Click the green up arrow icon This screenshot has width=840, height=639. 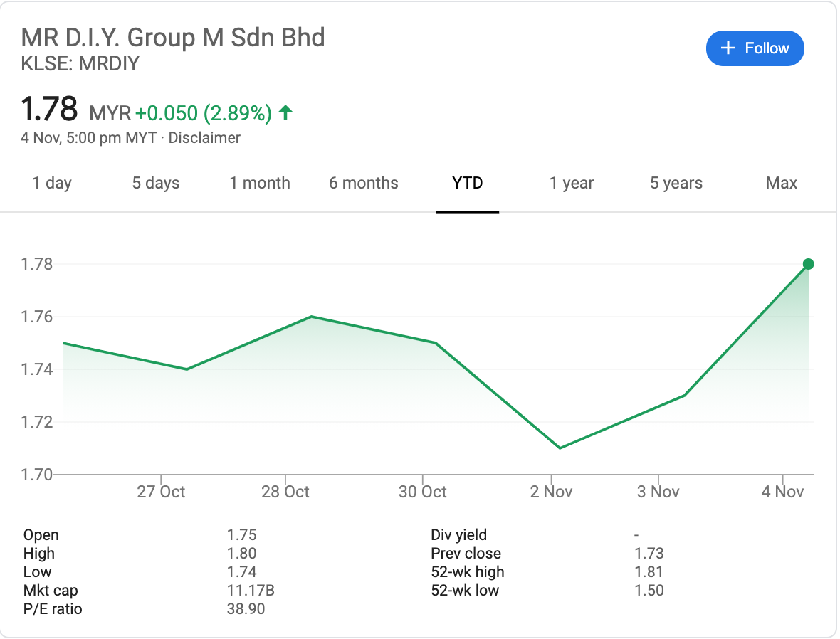(x=285, y=112)
